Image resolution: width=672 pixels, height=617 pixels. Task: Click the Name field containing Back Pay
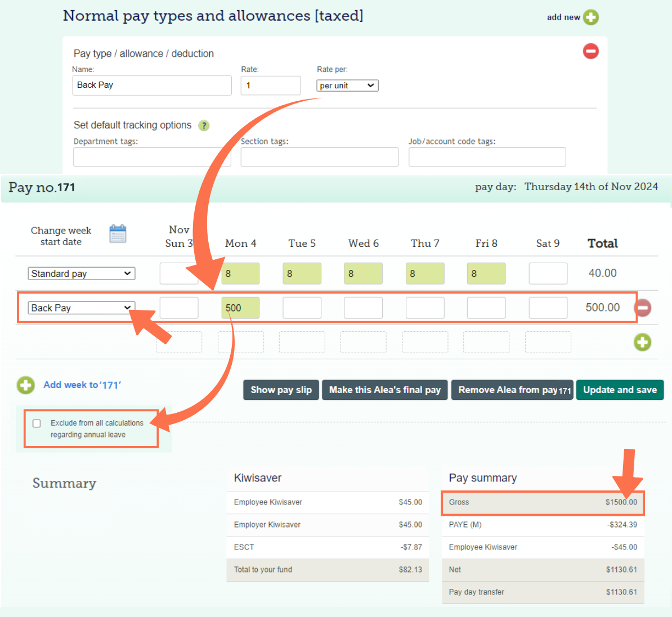click(x=151, y=85)
